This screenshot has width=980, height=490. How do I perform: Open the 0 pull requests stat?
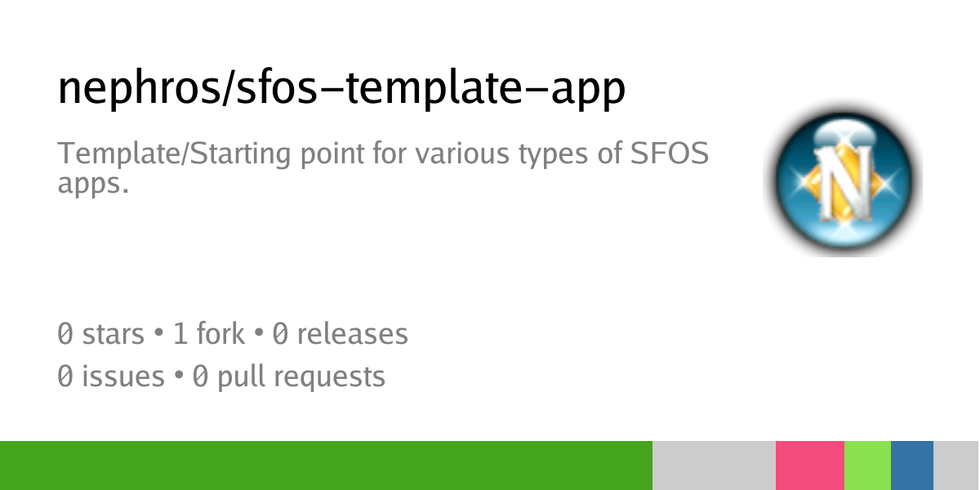tap(288, 376)
